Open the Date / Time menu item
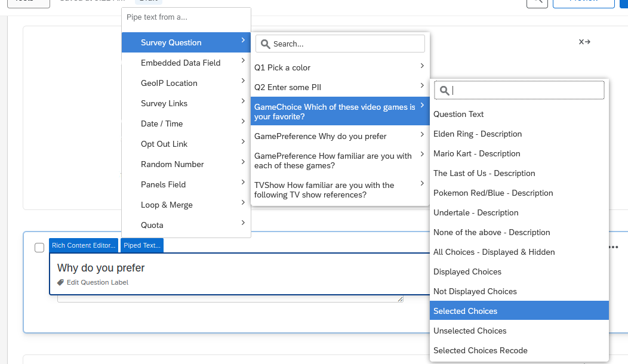The height and width of the screenshot is (364, 628). coord(162,124)
